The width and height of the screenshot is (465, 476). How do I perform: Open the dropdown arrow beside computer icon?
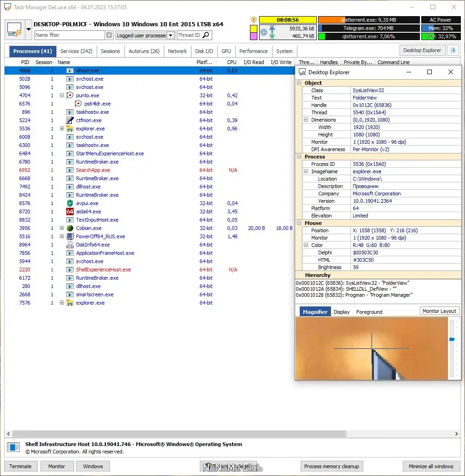click(x=28, y=29)
